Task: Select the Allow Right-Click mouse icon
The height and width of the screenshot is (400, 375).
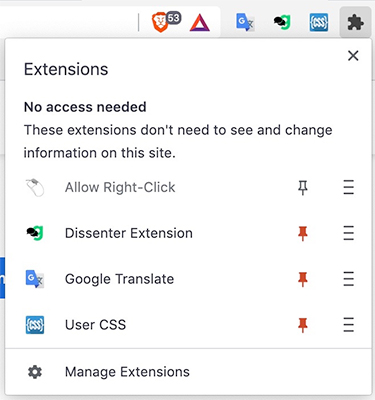Action: (35, 187)
